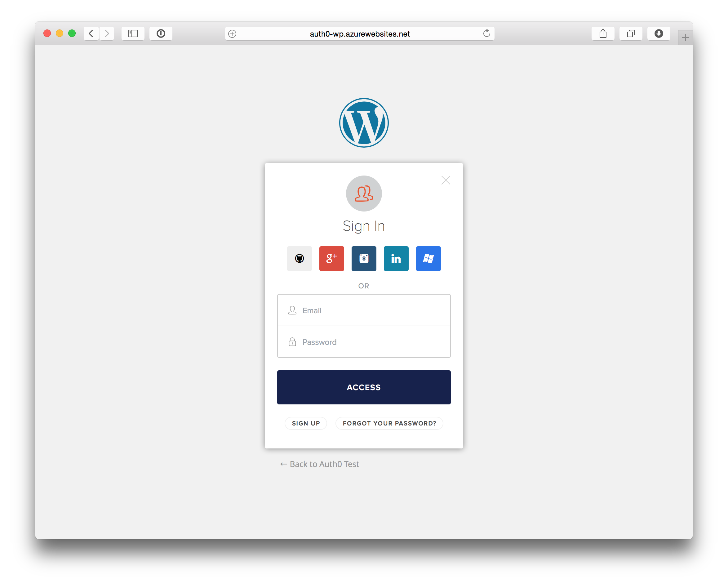Click the back navigation arrow

pyautogui.click(x=91, y=33)
